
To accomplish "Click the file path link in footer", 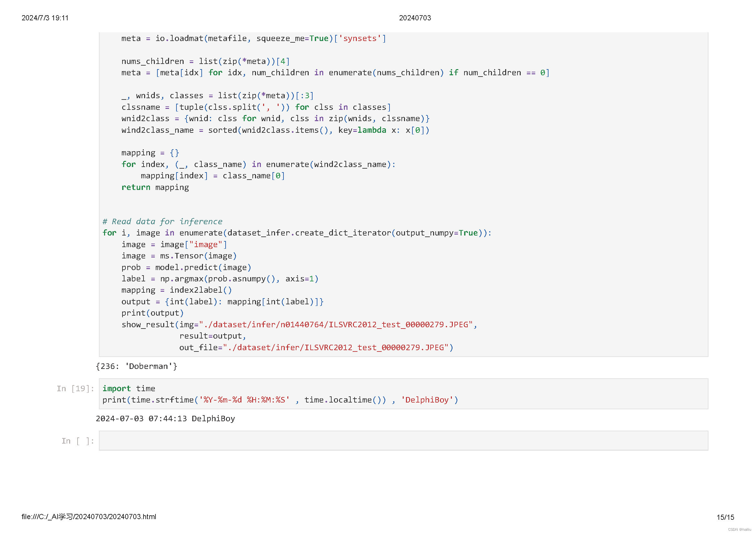I will coord(89,517).
